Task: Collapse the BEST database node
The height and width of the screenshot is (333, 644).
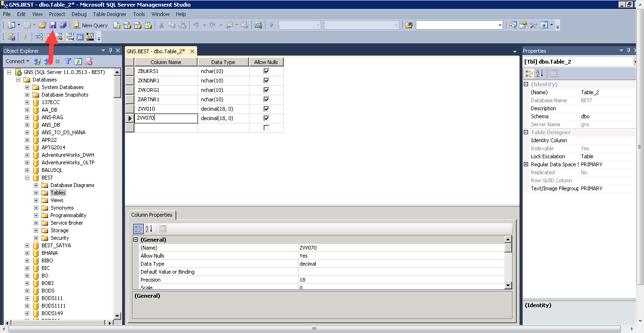Action: [x=27, y=178]
